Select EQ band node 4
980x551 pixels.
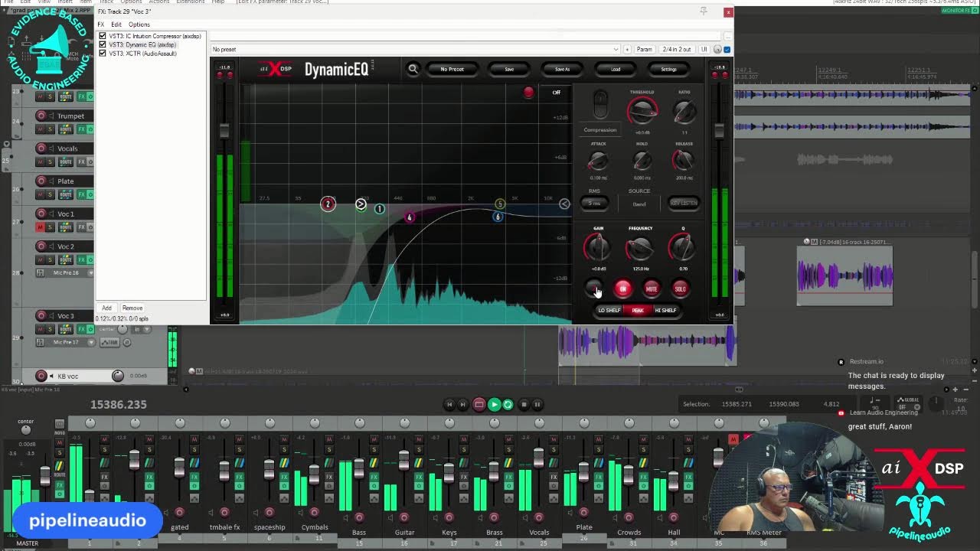pyautogui.click(x=409, y=217)
